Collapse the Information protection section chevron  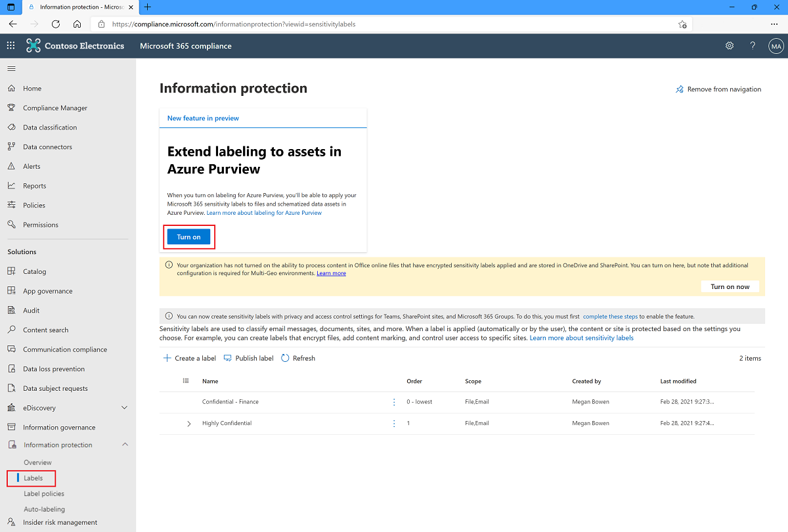click(125, 445)
